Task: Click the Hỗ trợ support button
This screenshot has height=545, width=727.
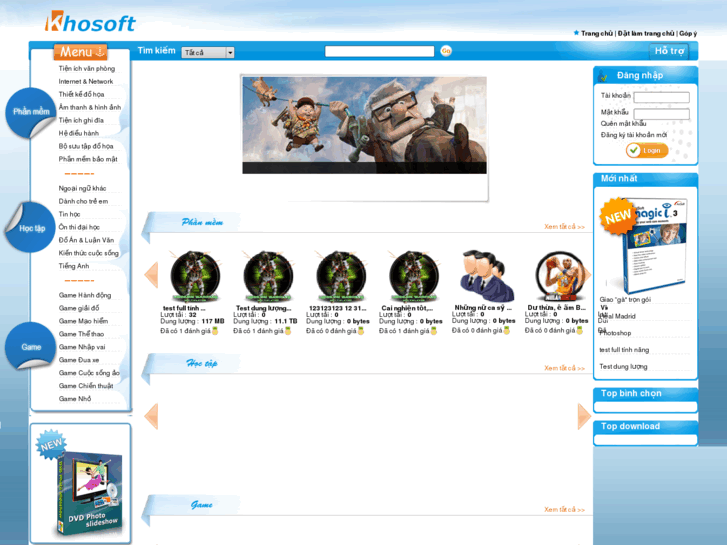Action: click(x=669, y=51)
